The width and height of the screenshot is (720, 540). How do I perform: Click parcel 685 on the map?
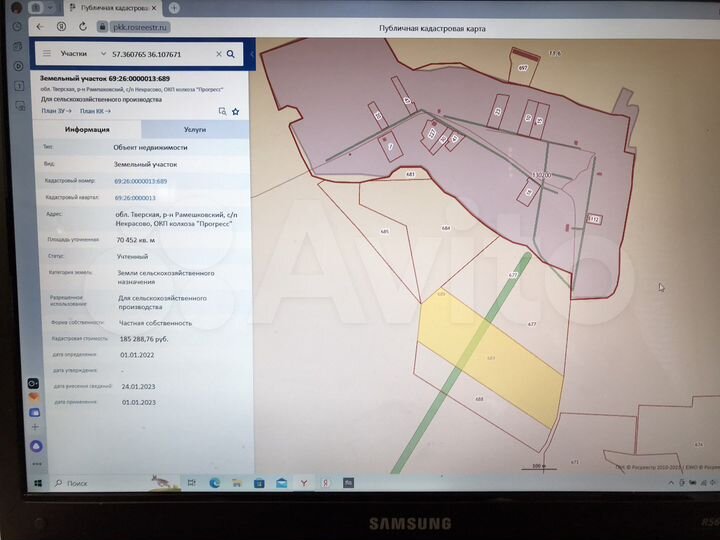coord(385,231)
